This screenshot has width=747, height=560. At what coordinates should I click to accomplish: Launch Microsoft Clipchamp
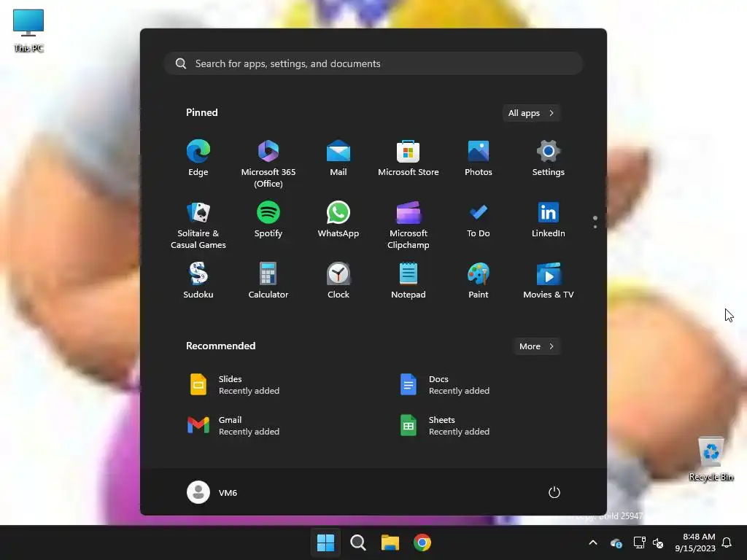point(409,225)
